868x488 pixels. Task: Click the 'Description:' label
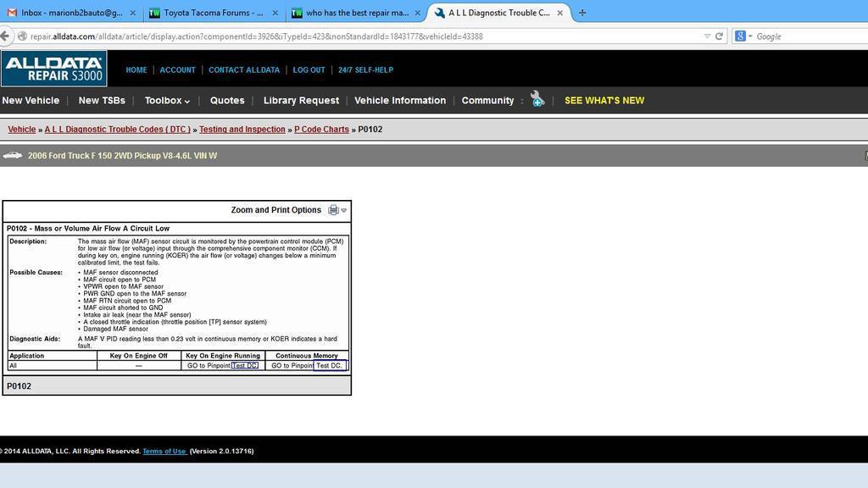pos(28,241)
